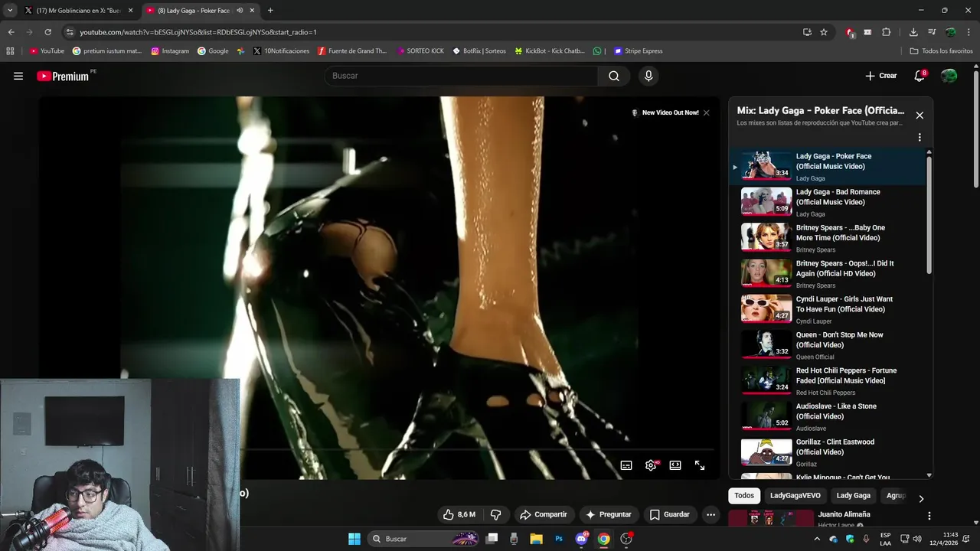Open the Mix playlist options menu
Screen dimensions: 980x551
pos(920,138)
